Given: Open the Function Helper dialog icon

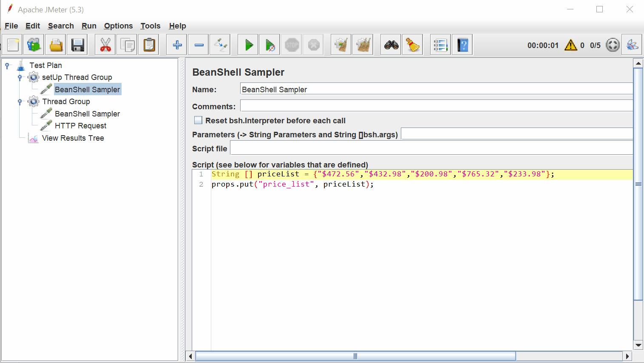Looking at the screenshot, I should tap(440, 44).
